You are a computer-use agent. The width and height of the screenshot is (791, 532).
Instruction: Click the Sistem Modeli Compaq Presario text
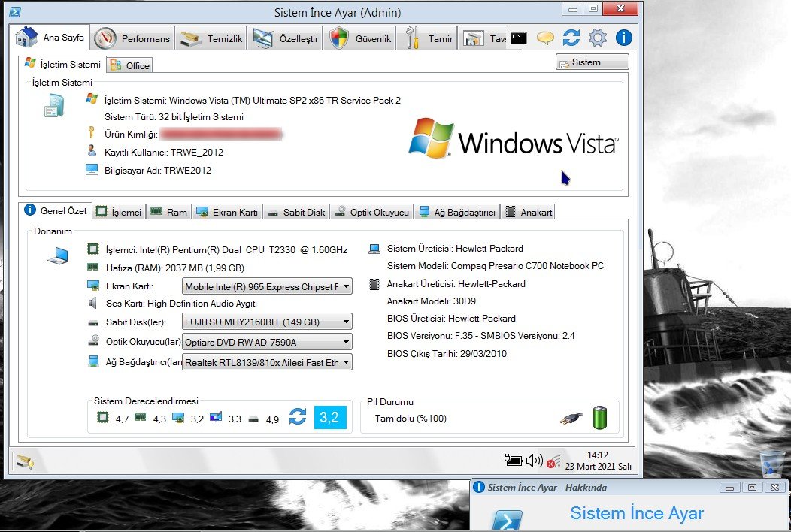495,266
